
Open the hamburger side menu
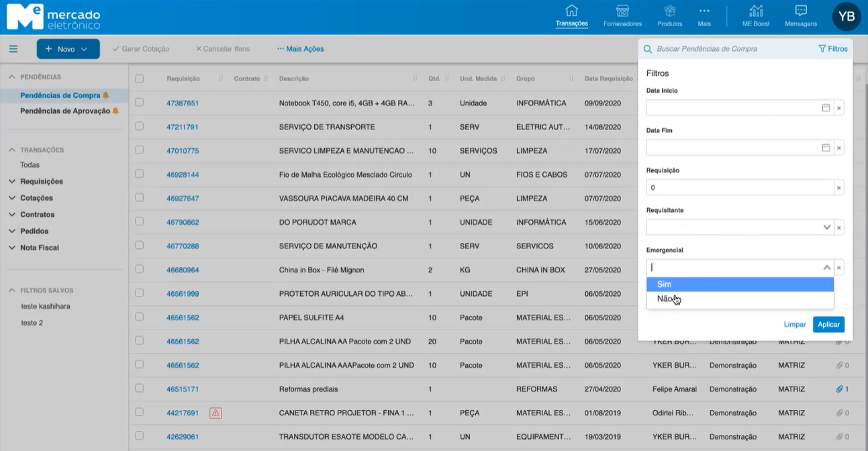tap(13, 49)
